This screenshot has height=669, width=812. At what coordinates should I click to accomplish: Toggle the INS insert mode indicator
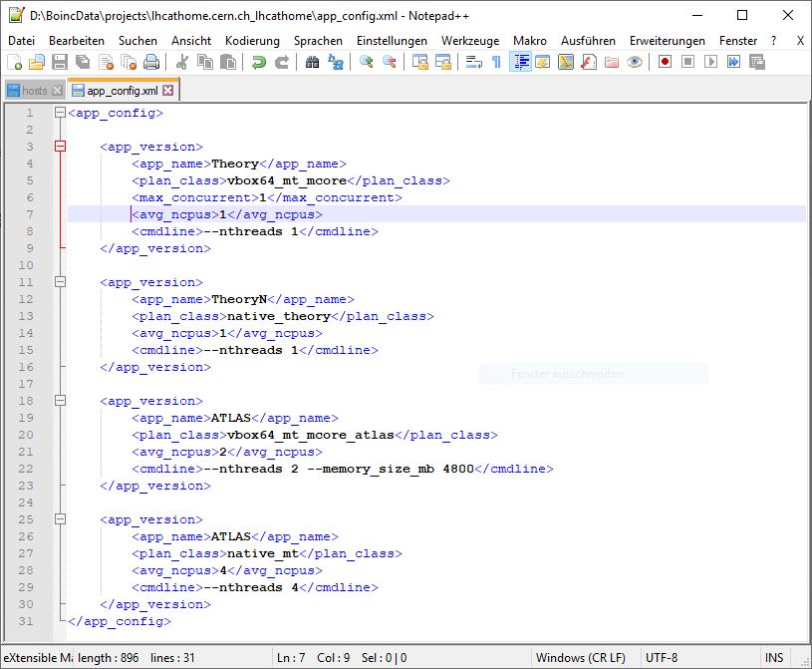(774, 658)
